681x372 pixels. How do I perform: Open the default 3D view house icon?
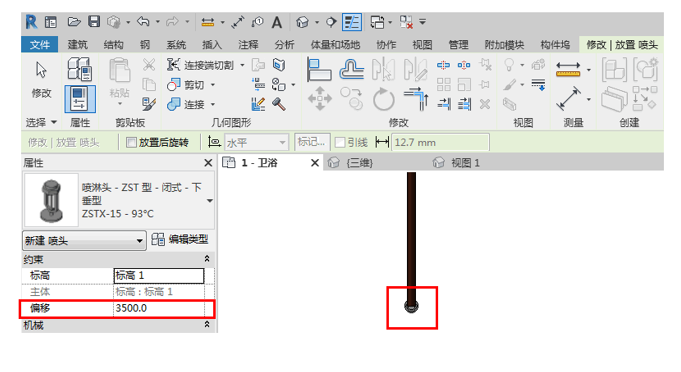(302, 22)
